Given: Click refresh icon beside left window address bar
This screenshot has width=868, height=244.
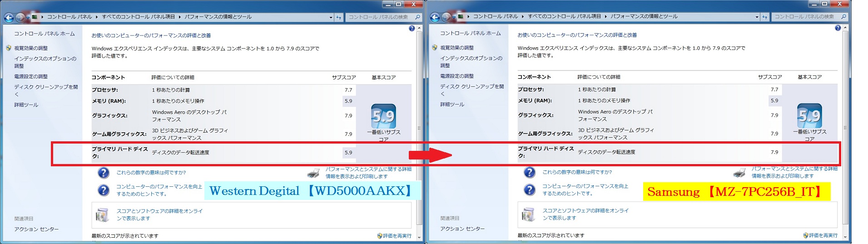Looking at the screenshot, I should [339, 17].
